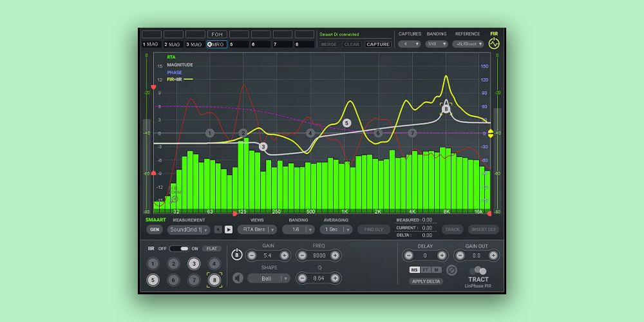Select band node 1 on the graph

point(210,133)
